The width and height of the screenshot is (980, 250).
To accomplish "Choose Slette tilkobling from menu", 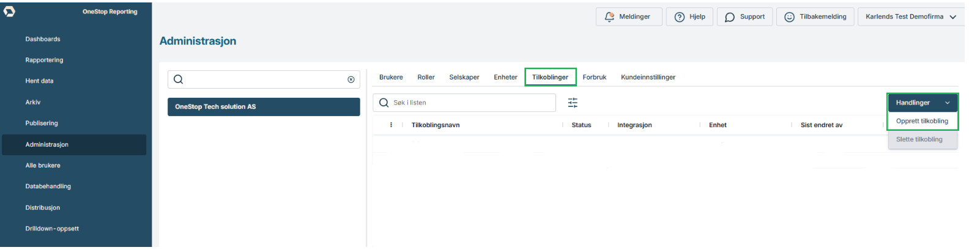I will coord(922,139).
